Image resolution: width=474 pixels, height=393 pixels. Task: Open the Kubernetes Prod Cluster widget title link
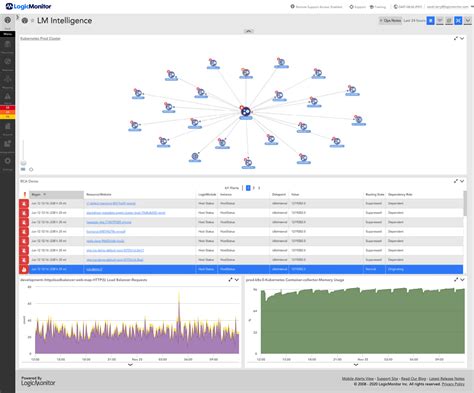[x=40, y=39]
